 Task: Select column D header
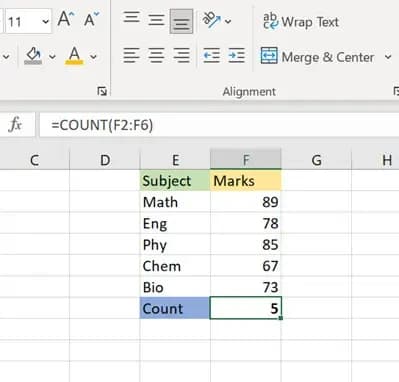pos(105,160)
